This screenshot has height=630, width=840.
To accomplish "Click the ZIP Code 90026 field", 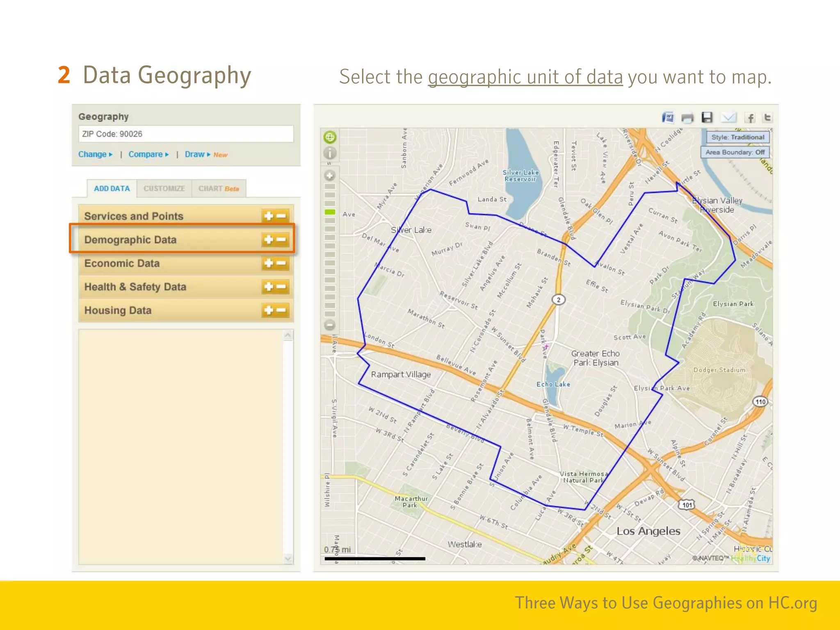I will (186, 134).
